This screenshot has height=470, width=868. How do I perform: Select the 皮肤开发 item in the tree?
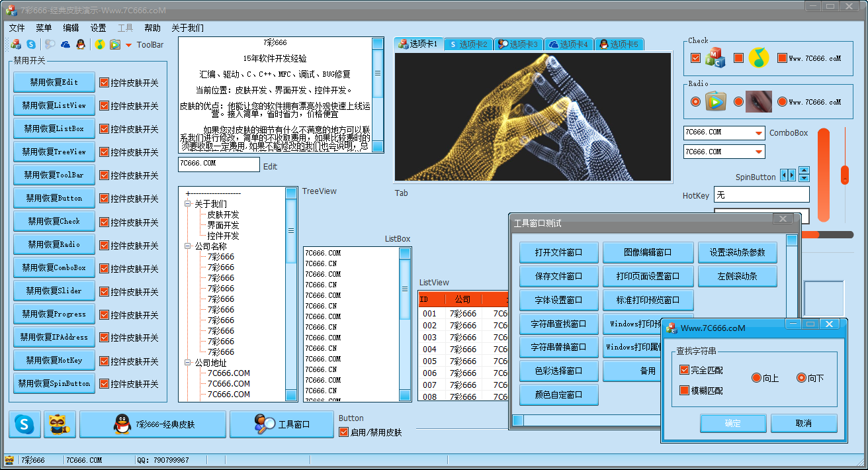(x=223, y=214)
